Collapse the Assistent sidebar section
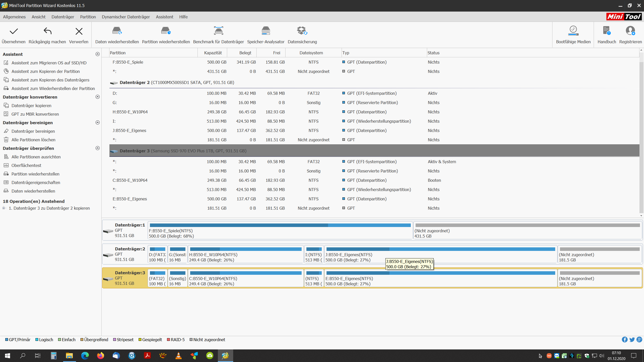This screenshot has height=362, width=644. pyautogui.click(x=98, y=54)
